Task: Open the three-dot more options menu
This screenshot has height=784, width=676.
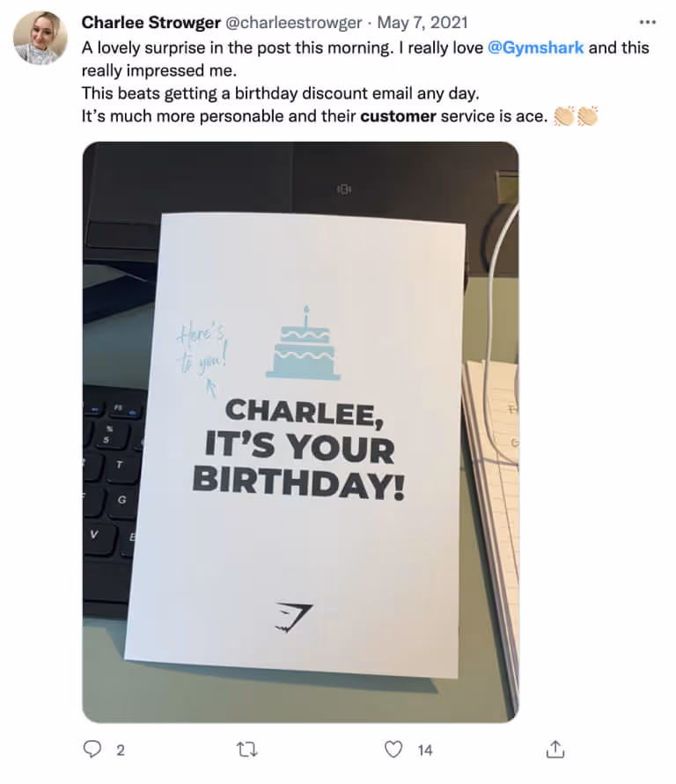Action: click(x=648, y=22)
